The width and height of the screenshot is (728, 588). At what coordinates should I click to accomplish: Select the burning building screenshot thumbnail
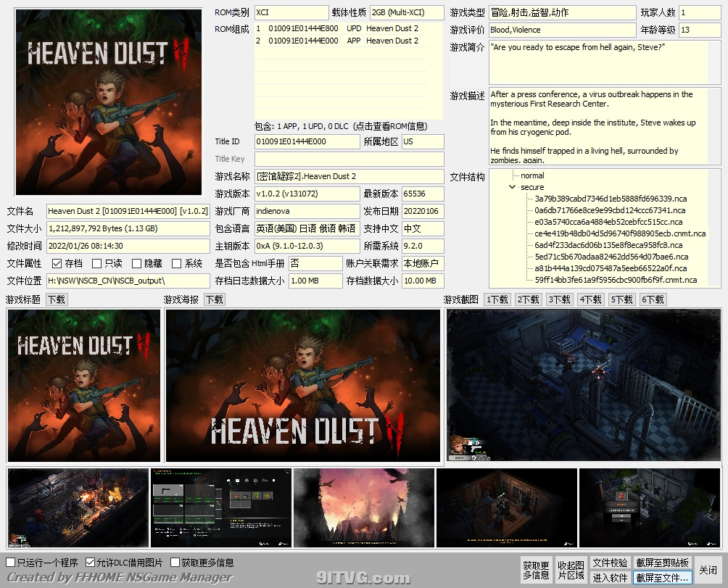click(x=363, y=508)
